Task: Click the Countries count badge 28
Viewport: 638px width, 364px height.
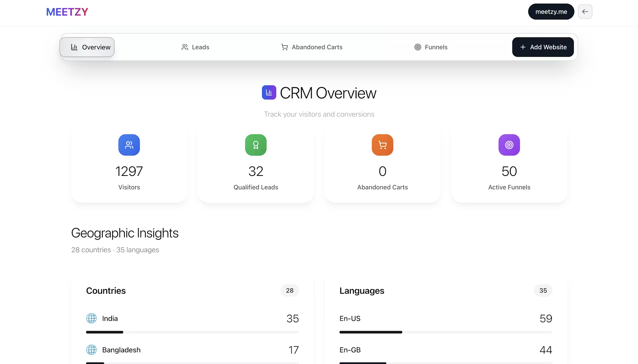Action: (x=290, y=290)
